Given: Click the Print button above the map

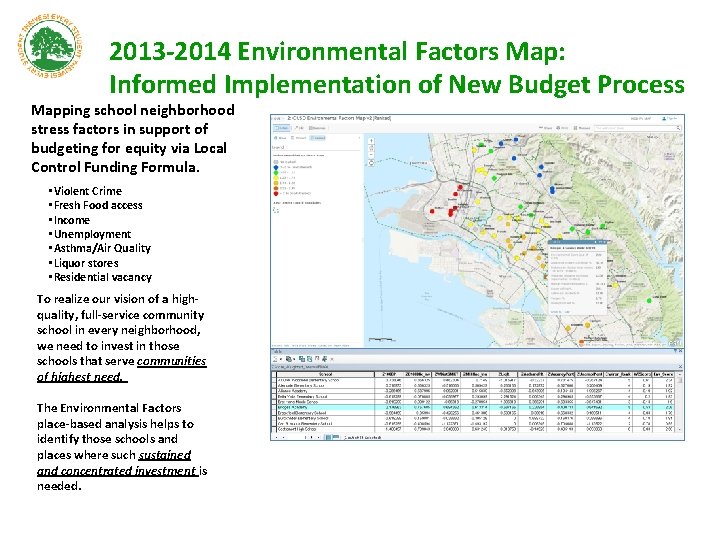Looking at the screenshot, I should [x=562, y=128].
